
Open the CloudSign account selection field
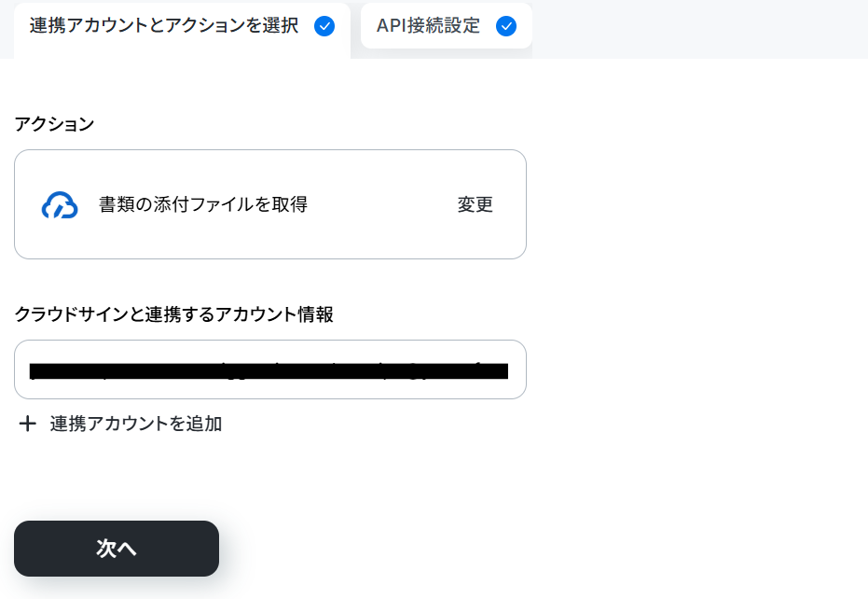[270, 369]
